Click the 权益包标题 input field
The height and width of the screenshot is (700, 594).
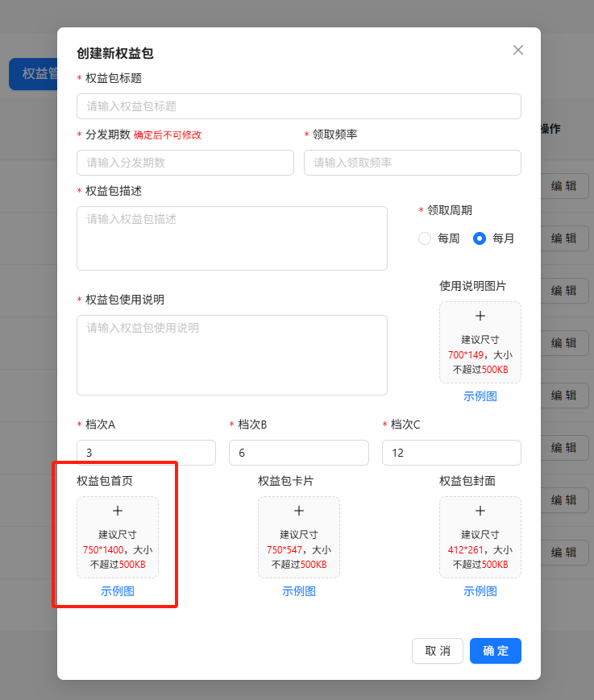(298, 106)
